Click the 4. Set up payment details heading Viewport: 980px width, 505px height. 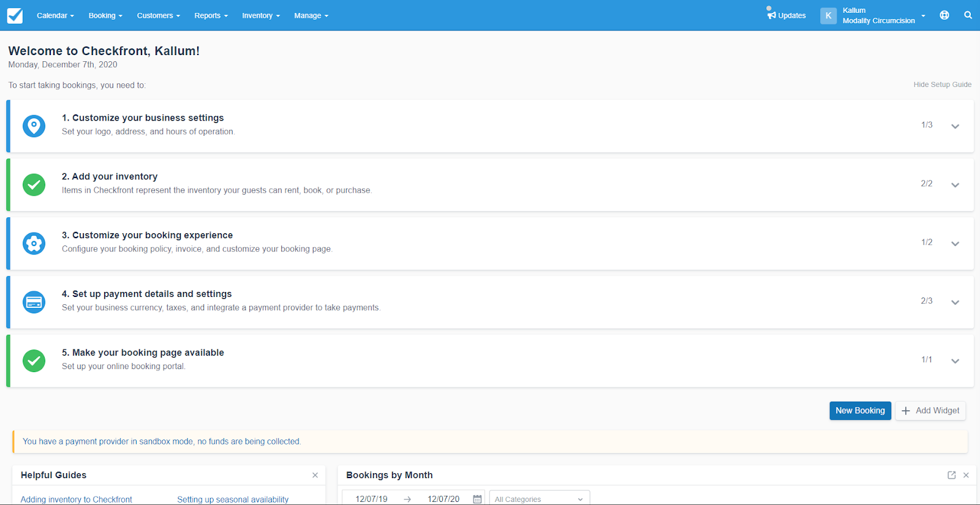point(147,294)
